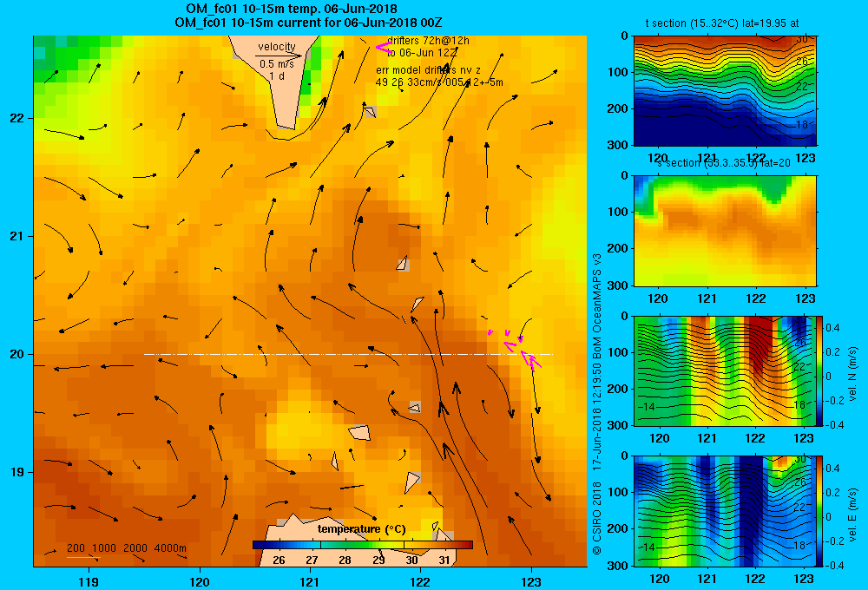Click the '28' tick on the temperature colorbar
Viewport: 868px width, 590px height.
pos(345,560)
